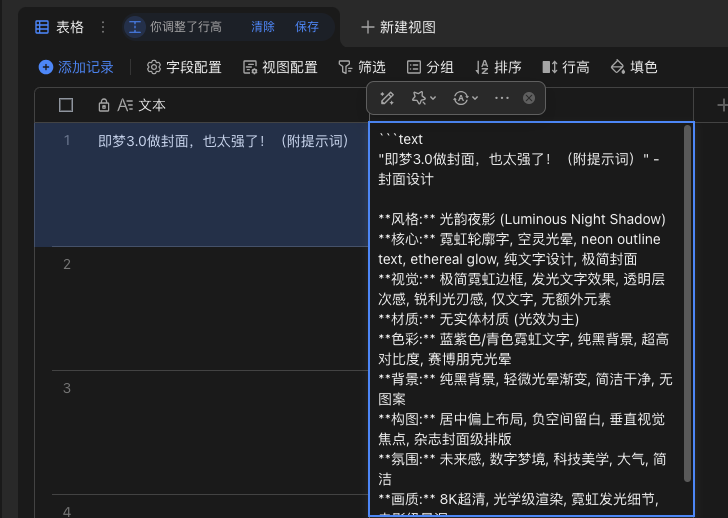Open 视图配置 view settings
The height and width of the screenshot is (518, 728).
tap(280, 67)
